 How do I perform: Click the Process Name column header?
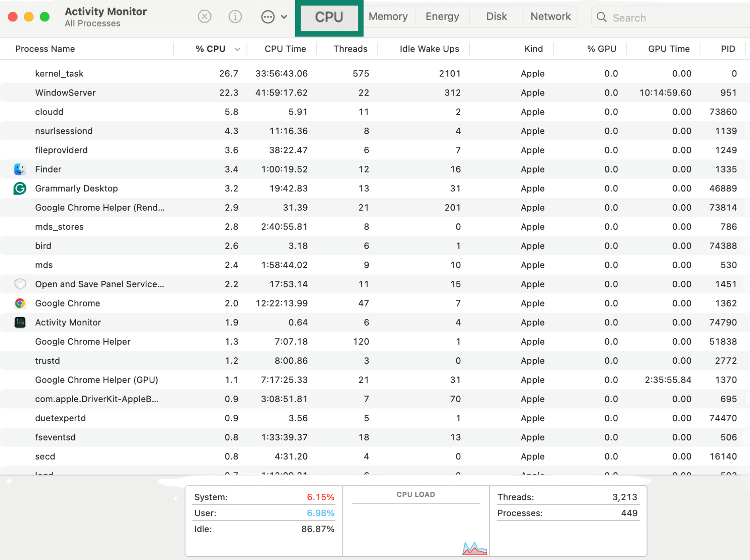[x=45, y=49]
